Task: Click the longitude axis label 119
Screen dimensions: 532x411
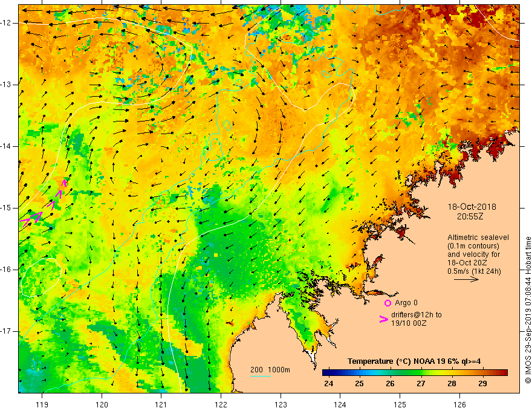Action: (x=42, y=405)
